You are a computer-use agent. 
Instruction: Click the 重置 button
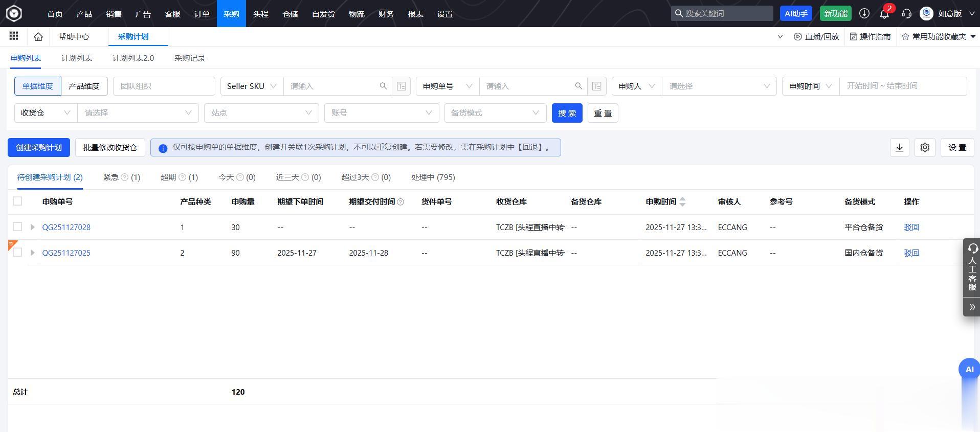tap(603, 112)
